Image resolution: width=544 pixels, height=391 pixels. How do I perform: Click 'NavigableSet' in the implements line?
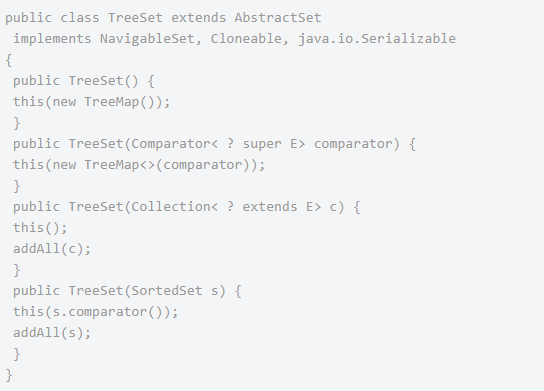[x=147, y=39]
